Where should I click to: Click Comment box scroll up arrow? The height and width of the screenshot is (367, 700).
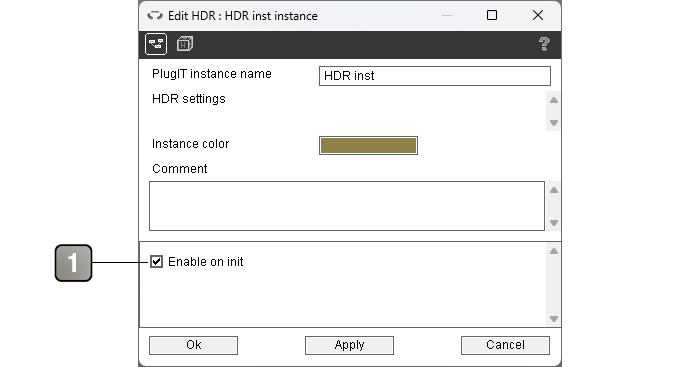coord(554,190)
